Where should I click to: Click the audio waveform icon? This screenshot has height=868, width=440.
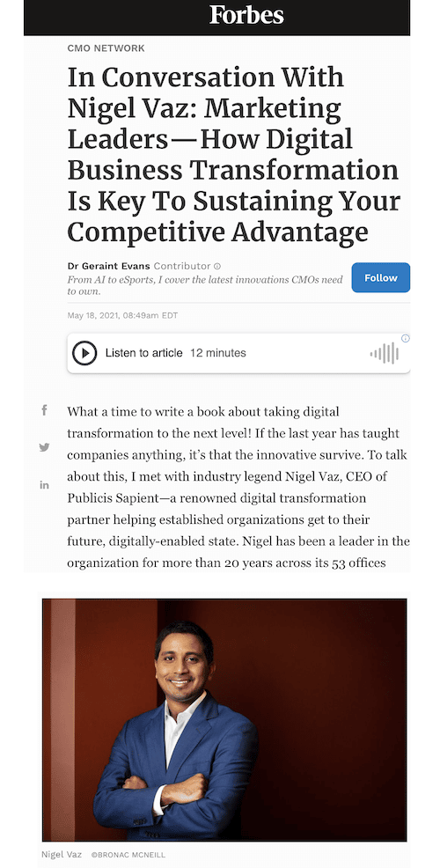tap(385, 353)
